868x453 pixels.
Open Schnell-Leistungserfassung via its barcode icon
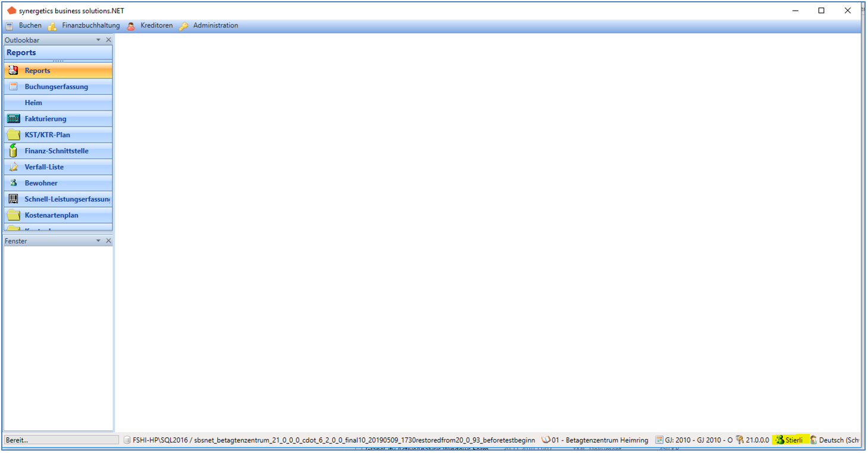tap(13, 199)
